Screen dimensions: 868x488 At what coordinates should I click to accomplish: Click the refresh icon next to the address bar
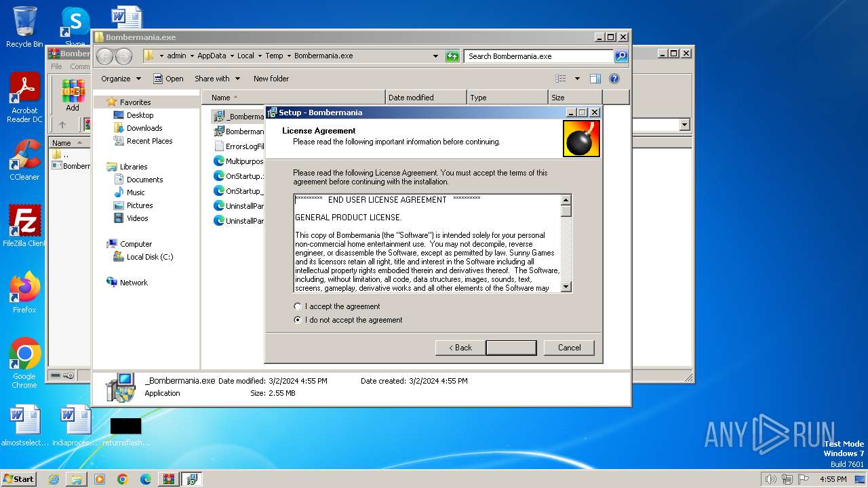pyautogui.click(x=452, y=56)
